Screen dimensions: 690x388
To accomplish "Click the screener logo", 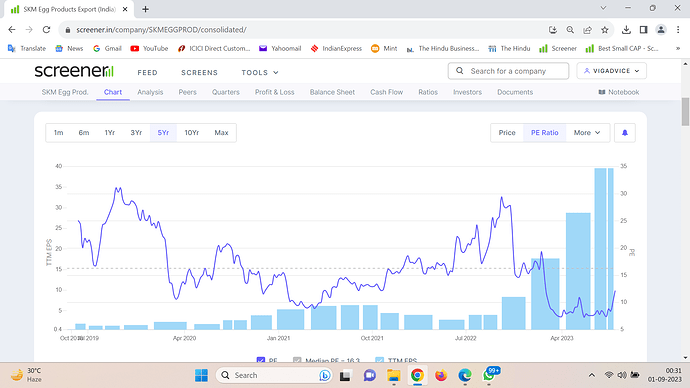I will tap(74, 71).
